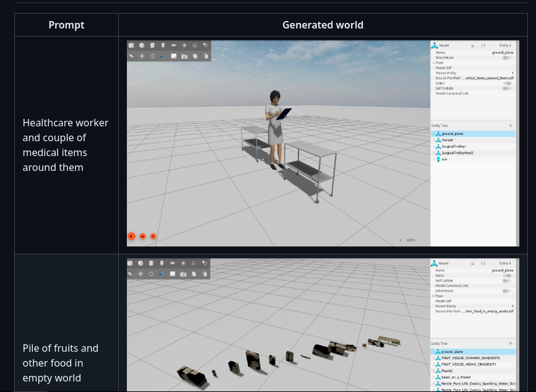The height and width of the screenshot is (392, 536).
Task: Activate the rotate tool in healthcare world
Action: tap(152, 56)
